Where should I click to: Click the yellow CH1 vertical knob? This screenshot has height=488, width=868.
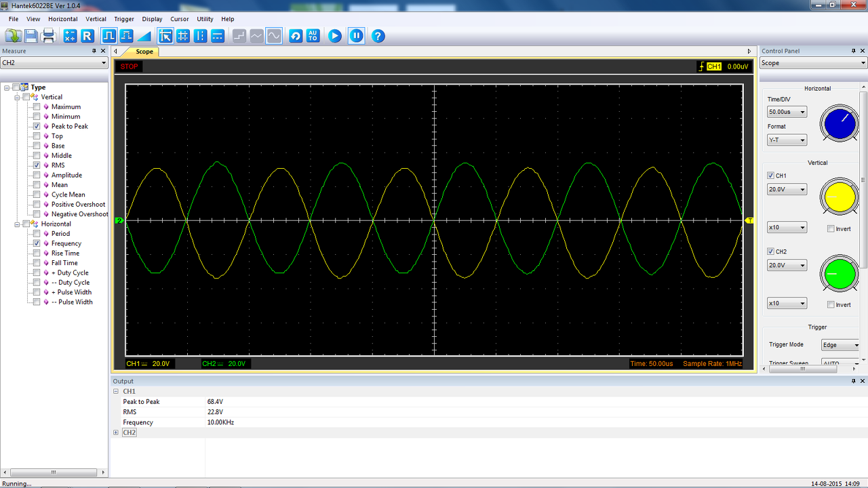point(840,197)
